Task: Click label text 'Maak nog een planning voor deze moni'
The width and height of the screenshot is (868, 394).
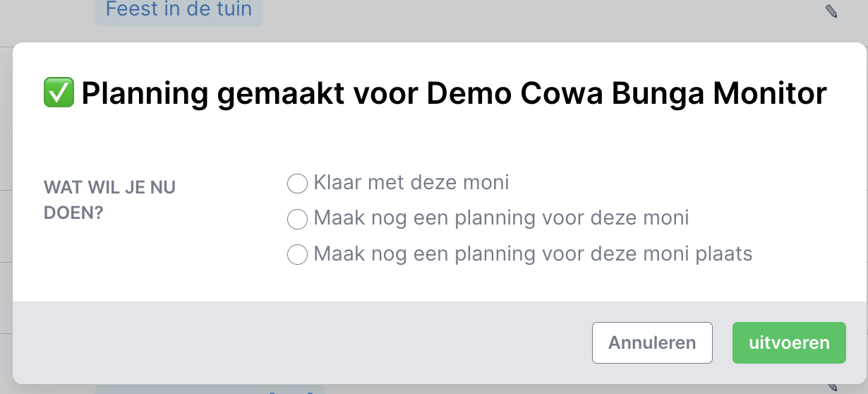Action: click(x=500, y=218)
